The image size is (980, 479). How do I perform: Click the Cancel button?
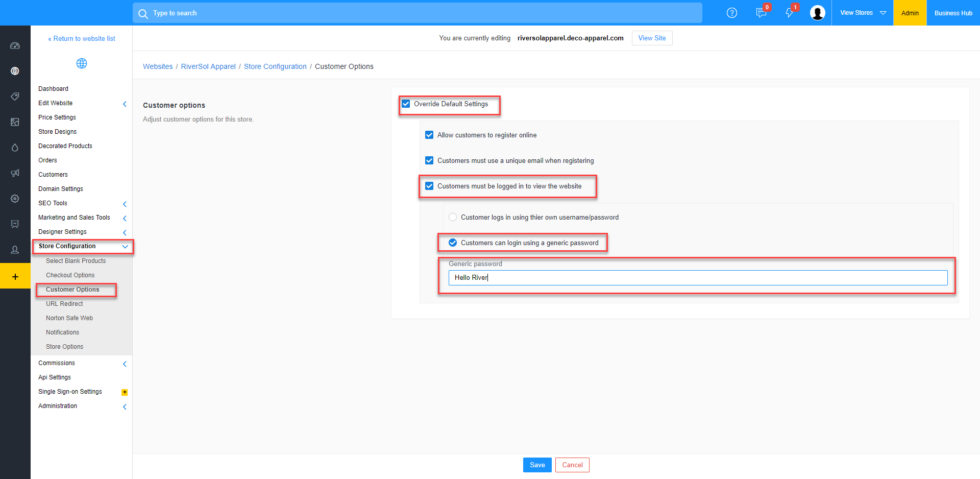[x=572, y=465]
